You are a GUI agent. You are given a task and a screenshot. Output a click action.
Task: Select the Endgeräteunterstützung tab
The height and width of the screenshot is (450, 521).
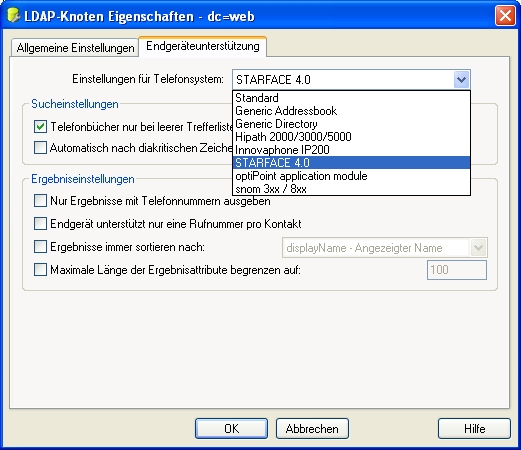tap(203, 46)
